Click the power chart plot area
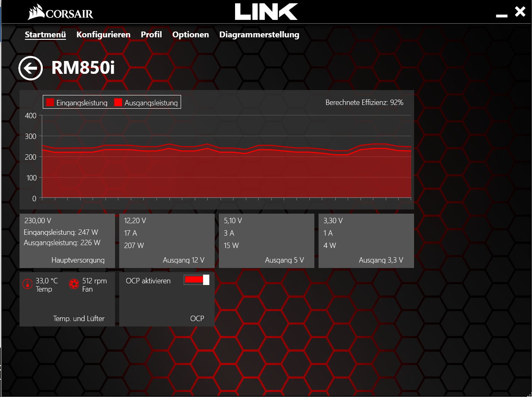532x397 pixels. point(226,157)
